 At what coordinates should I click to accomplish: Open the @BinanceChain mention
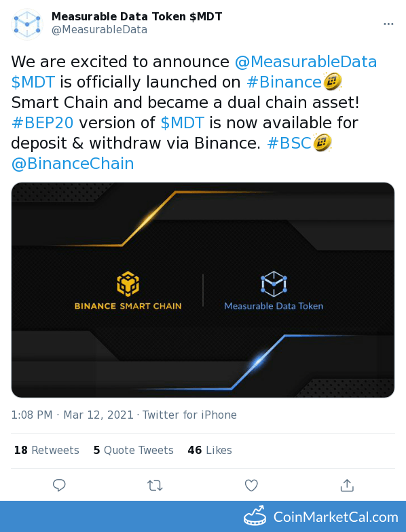[x=73, y=164]
